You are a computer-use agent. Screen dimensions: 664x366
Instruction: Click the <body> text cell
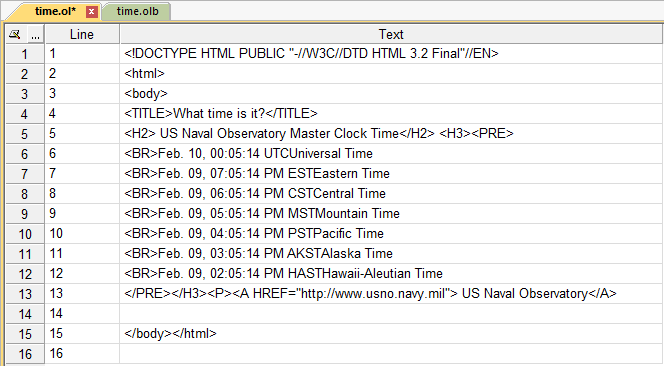coord(391,94)
